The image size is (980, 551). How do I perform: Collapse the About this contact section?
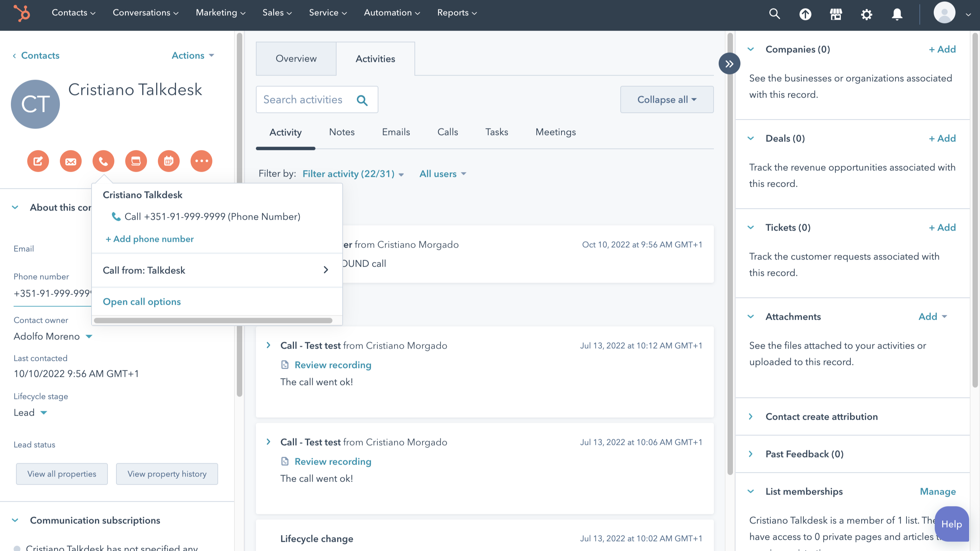point(15,207)
